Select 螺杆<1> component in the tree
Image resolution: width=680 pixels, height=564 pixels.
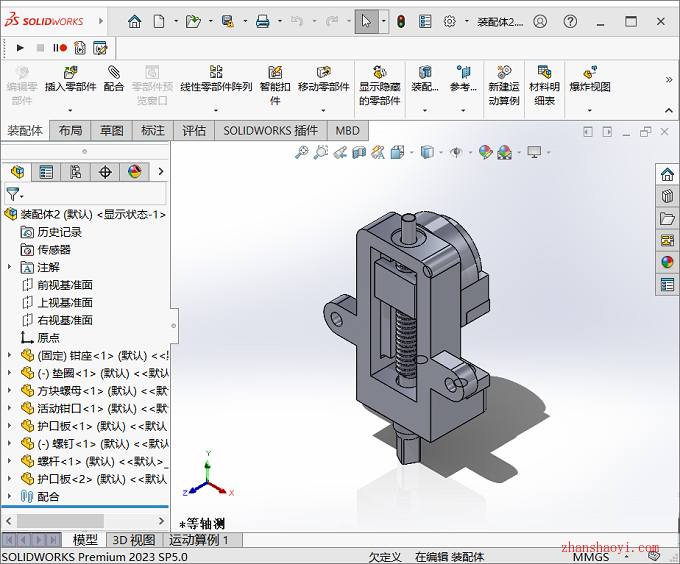pos(100,461)
